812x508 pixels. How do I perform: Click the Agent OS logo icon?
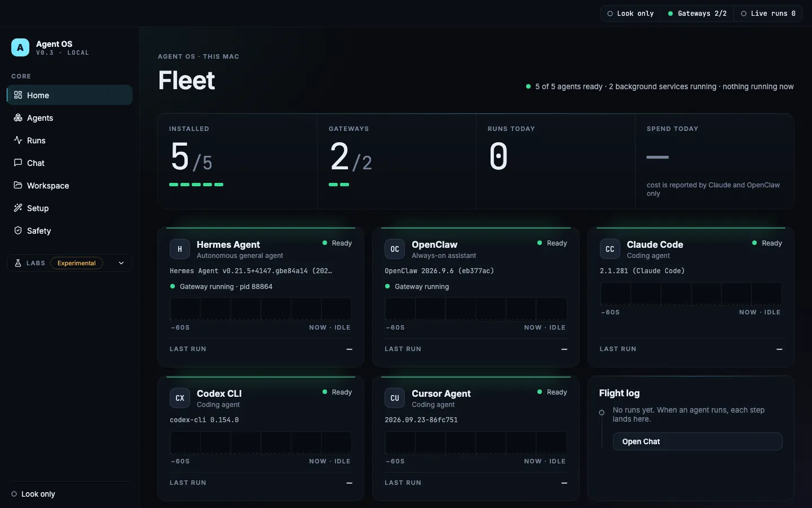point(20,47)
